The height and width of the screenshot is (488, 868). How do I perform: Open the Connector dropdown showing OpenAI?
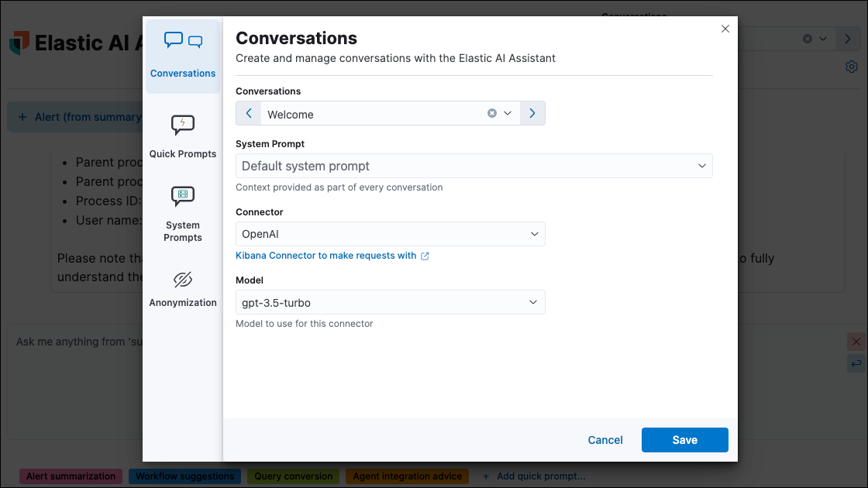[x=534, y=234]
